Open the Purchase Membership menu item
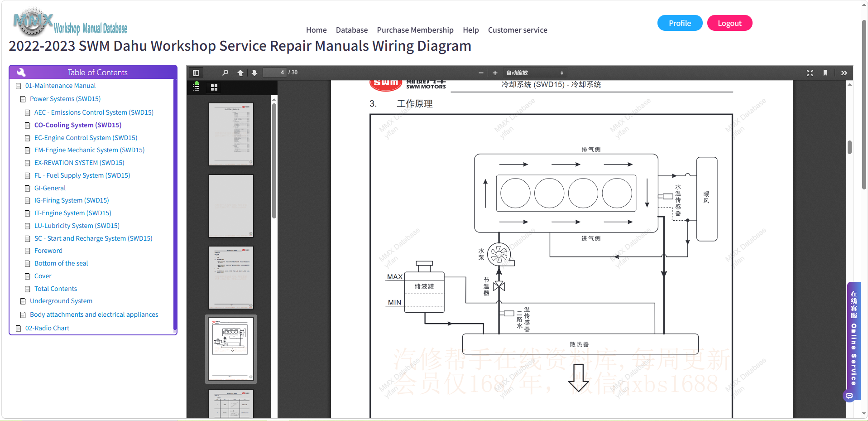868x421 pixels. [415, 30]
